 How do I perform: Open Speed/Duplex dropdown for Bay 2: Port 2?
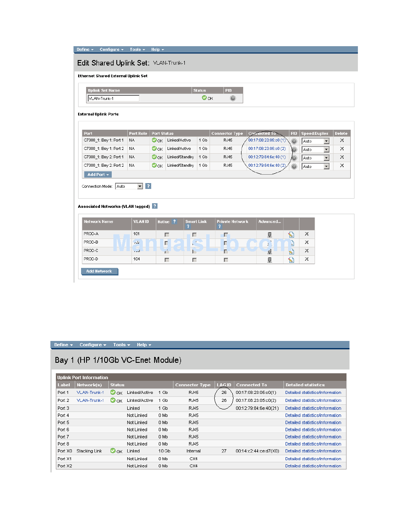[x=315, y=167]
